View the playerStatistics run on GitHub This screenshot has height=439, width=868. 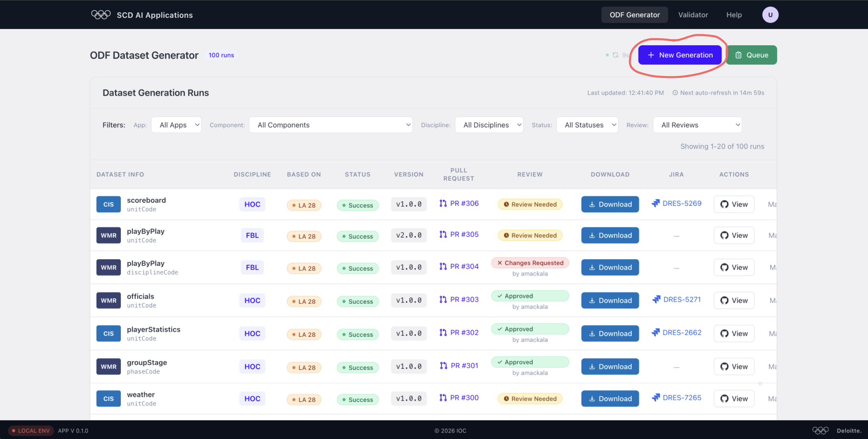[x=734, y=334]
